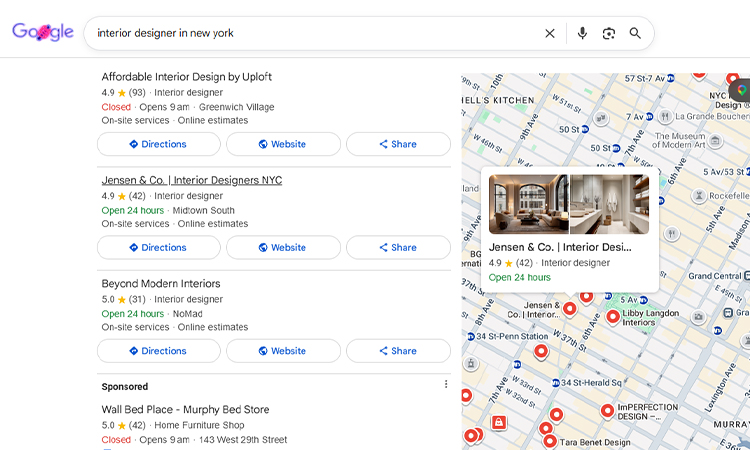This screenshot has width=750, height=450.
Task: Click pin between Penn Station and 37th St
Action: click(x=541, y=351)
